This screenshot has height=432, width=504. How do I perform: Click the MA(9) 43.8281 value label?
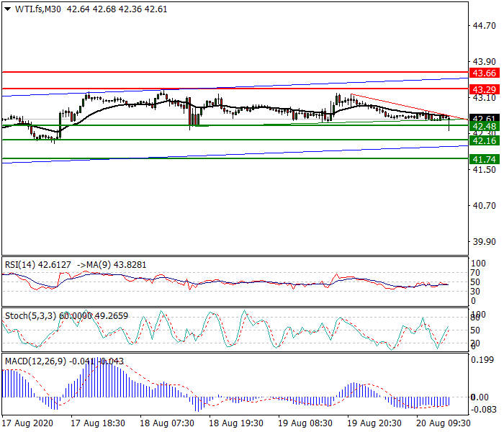click(116, 264)
